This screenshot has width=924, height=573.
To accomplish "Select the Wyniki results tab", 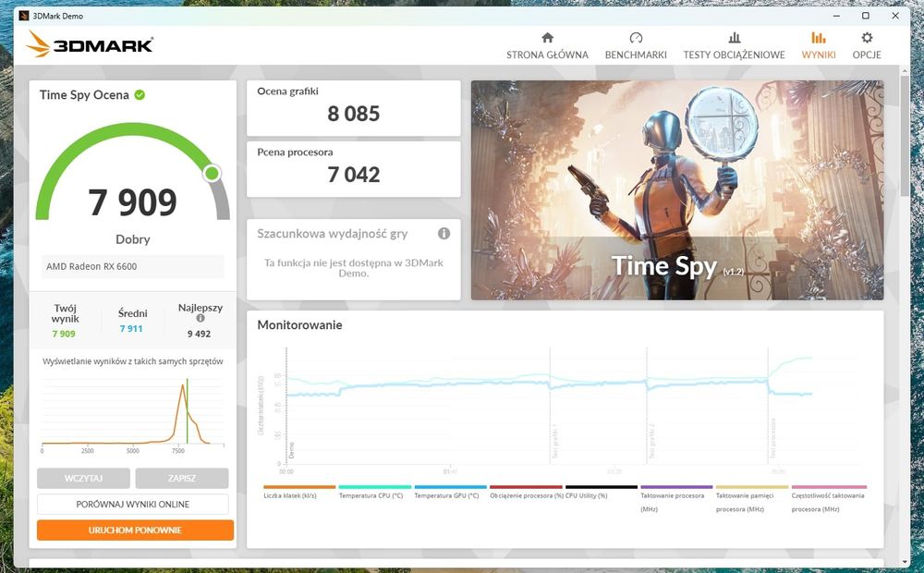I will tap(818, 46).
